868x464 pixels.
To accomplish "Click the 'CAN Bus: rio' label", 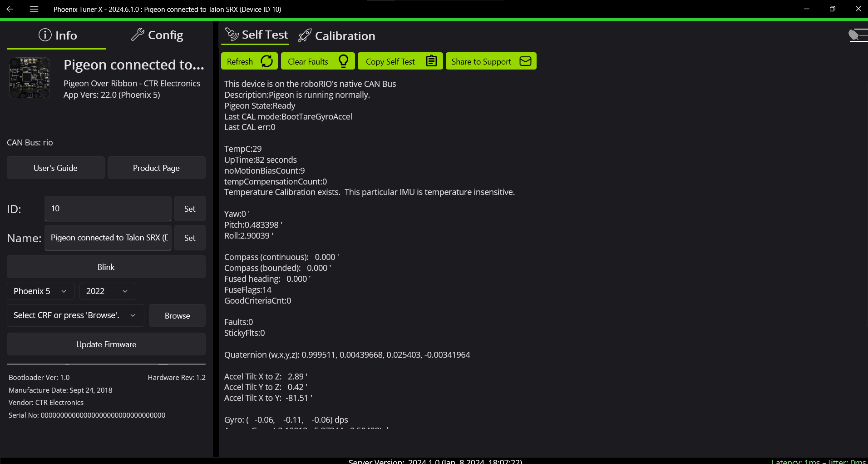I will pyautogui.click(x=30, y=142).
